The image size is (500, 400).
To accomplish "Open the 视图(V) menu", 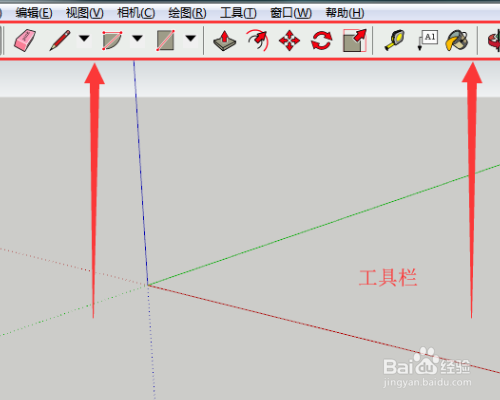I will [85, 13].
